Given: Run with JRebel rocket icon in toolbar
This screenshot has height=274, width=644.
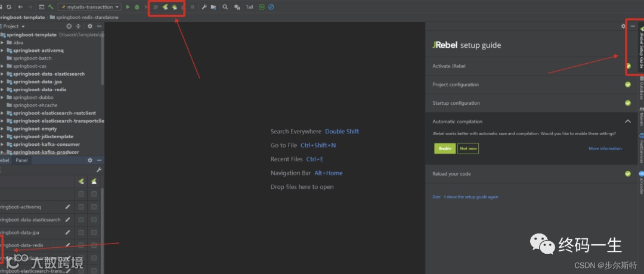Looking at the screenshot, I should tap(165, 7).
